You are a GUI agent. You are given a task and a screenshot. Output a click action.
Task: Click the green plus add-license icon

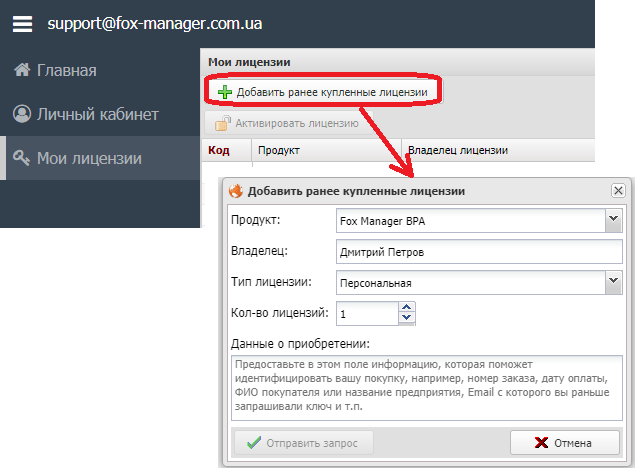pos(225,92)
